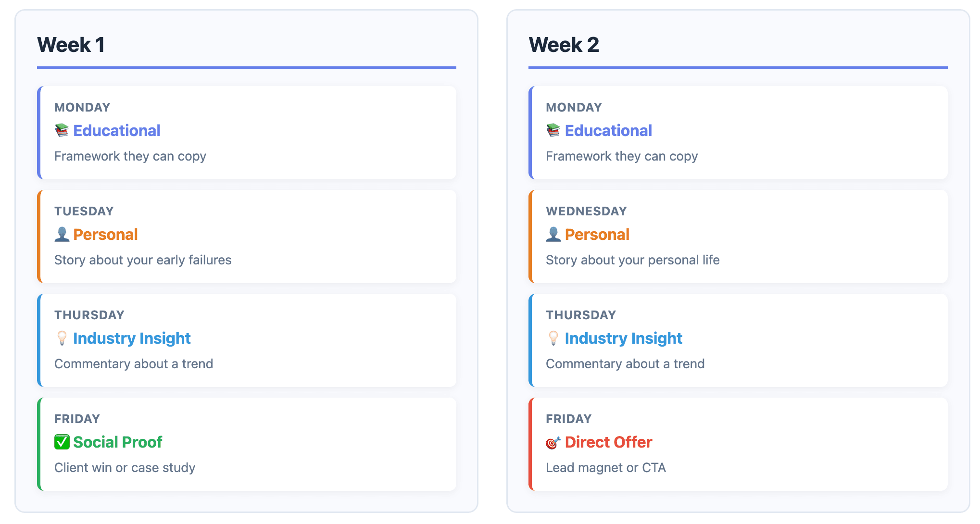
Task: Click the Week 1 heading
Action: click(71, 45)
